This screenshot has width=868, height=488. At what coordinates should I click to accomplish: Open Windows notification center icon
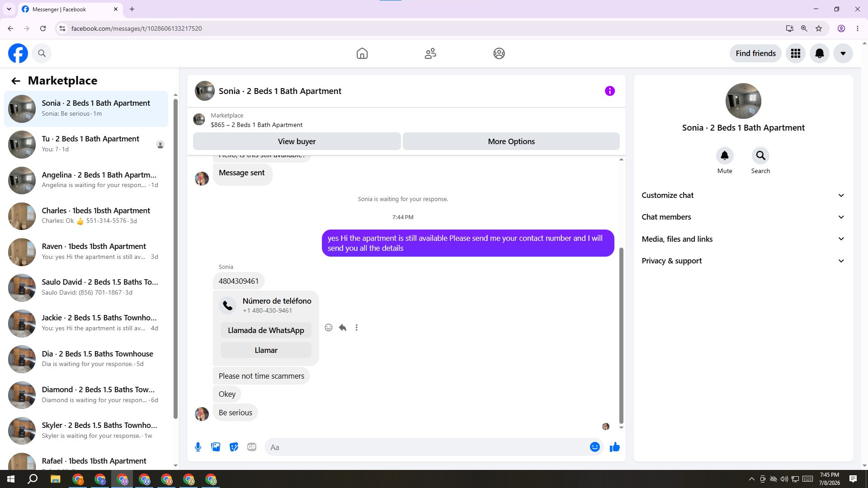(x=853, y=479)
